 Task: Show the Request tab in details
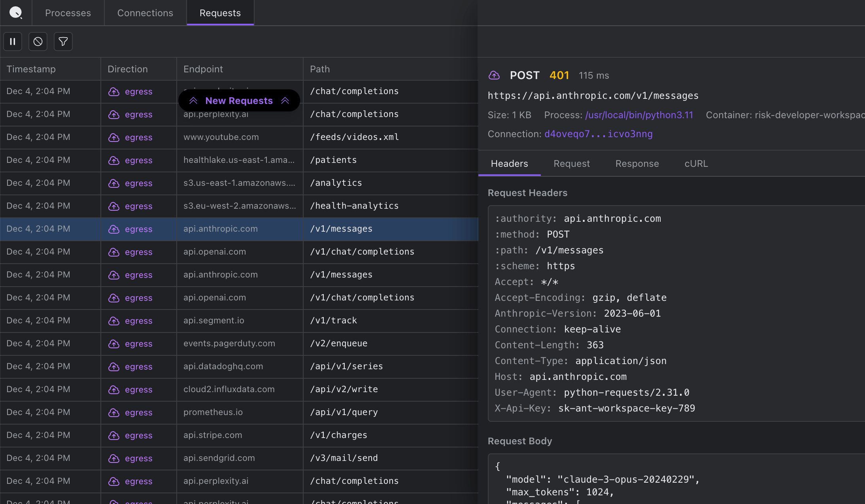(x=572, y=164)
